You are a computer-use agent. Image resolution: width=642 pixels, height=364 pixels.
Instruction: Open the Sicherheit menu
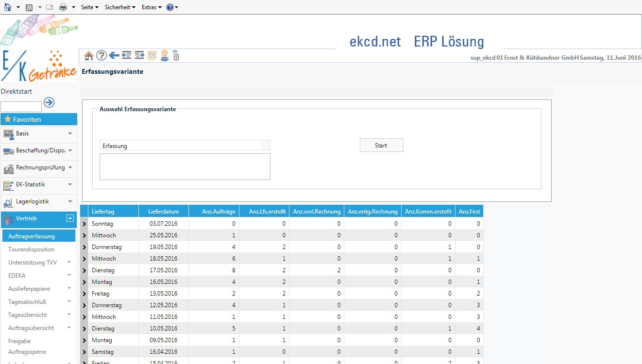coord(120,7)
